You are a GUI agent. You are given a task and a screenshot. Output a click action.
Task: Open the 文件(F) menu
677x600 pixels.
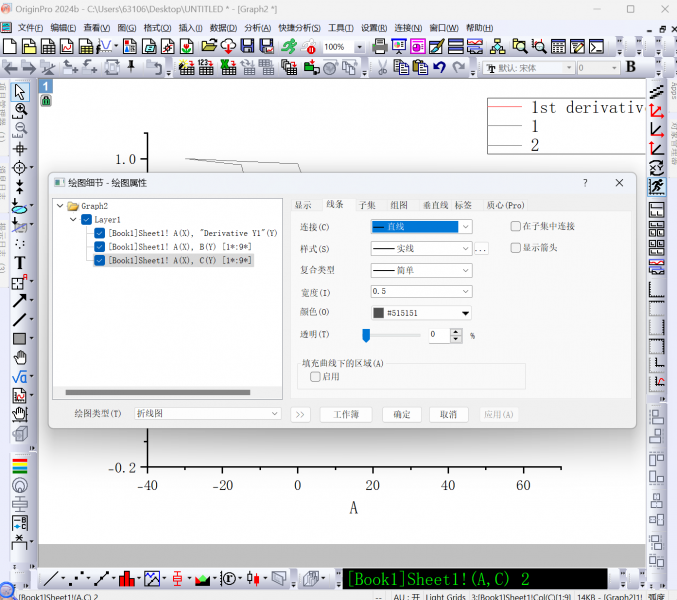tap(30, 28)
